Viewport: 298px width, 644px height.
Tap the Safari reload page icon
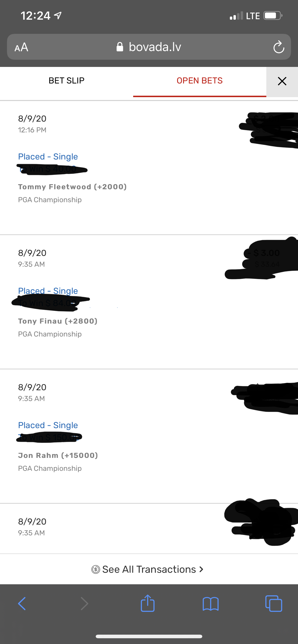coord(279,47)
